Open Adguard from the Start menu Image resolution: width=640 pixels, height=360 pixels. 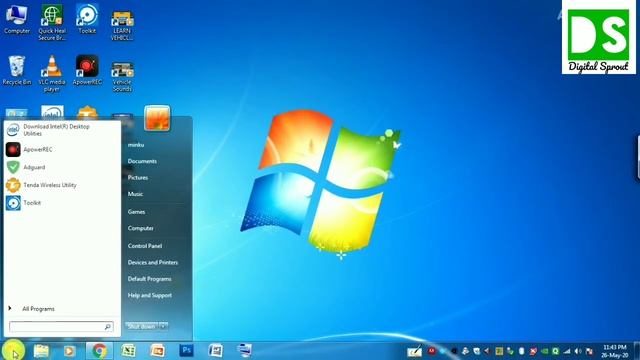(62, 167)
